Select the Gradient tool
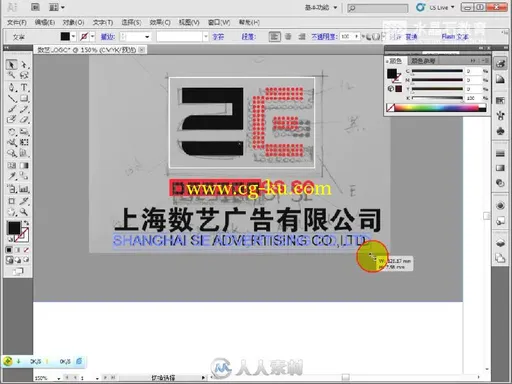Viewport: 512px width, 384px height. point(24,165)
